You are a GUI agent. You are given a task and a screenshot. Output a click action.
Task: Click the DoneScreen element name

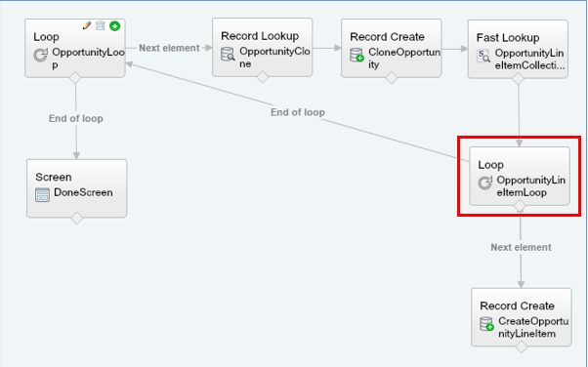83,192
